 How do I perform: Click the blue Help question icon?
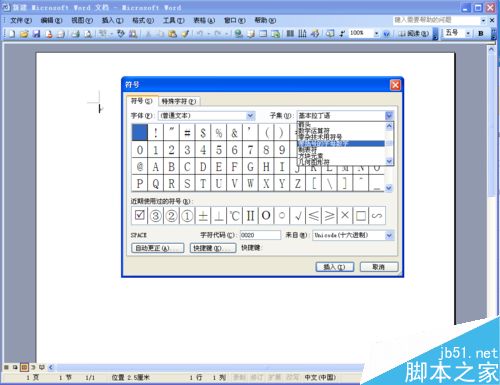(387, 34)
